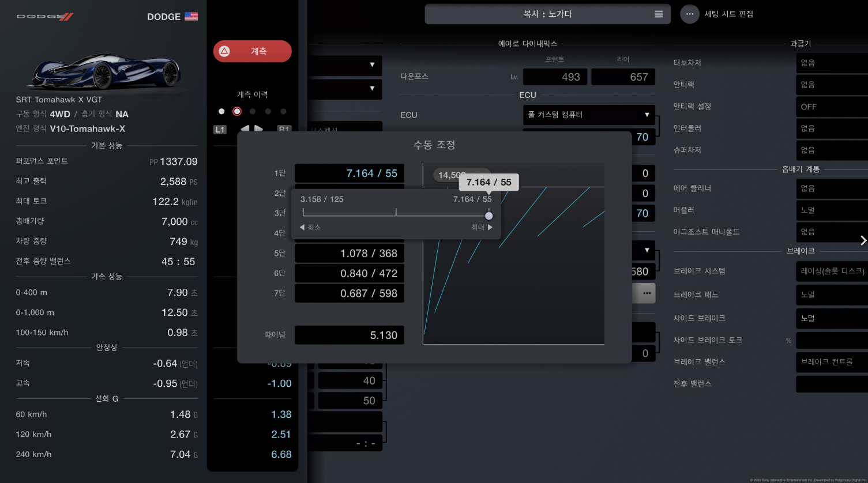This screenshot has width=868, height=483.
Task: Click the 749 kg 차량 중량 value
Action: click(183, 241)
